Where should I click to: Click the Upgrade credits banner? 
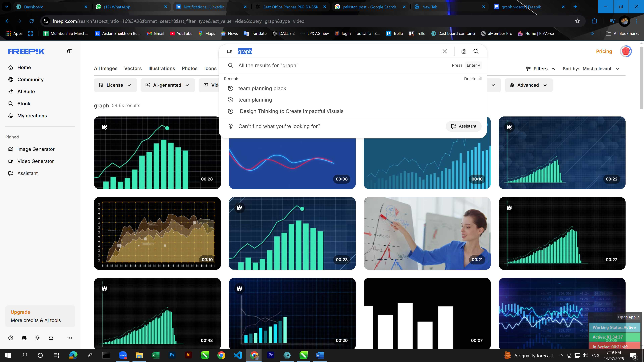point(40,316)
